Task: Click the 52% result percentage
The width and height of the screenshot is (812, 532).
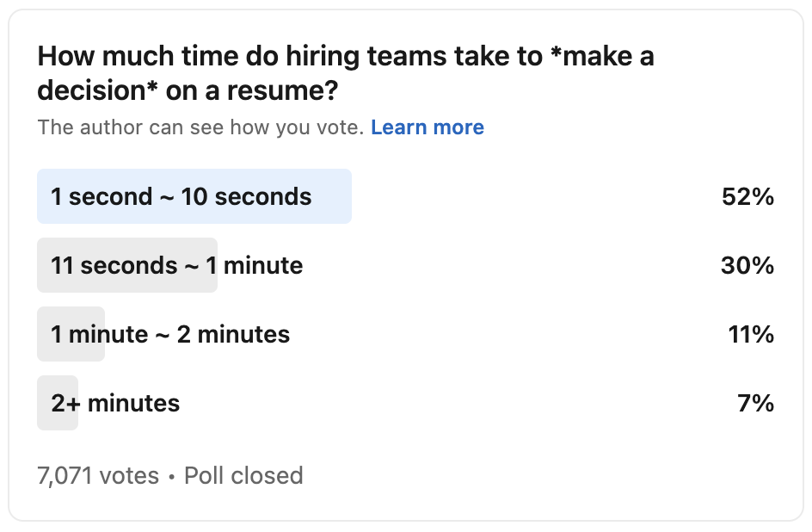Action: click(747, 197)
